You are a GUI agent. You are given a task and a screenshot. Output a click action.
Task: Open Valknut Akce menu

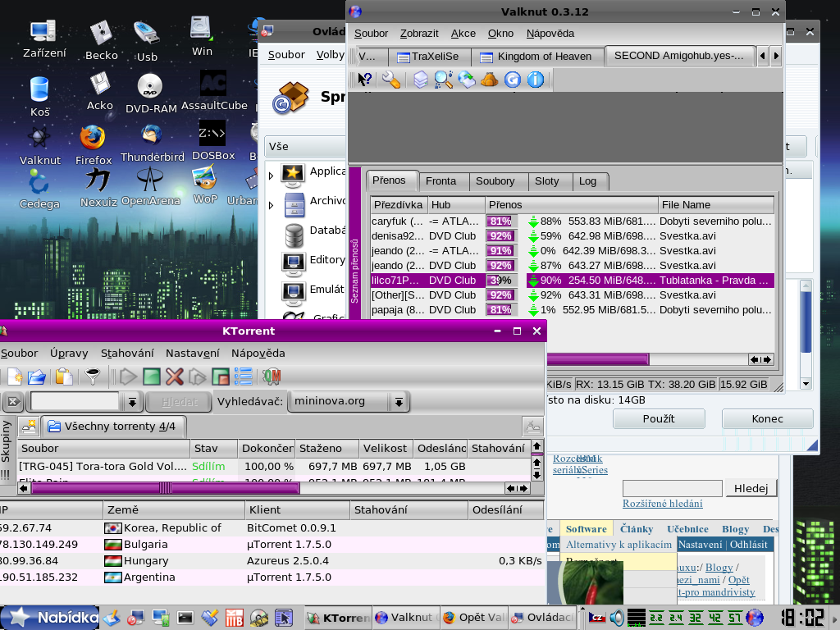(x=463, y=33)
